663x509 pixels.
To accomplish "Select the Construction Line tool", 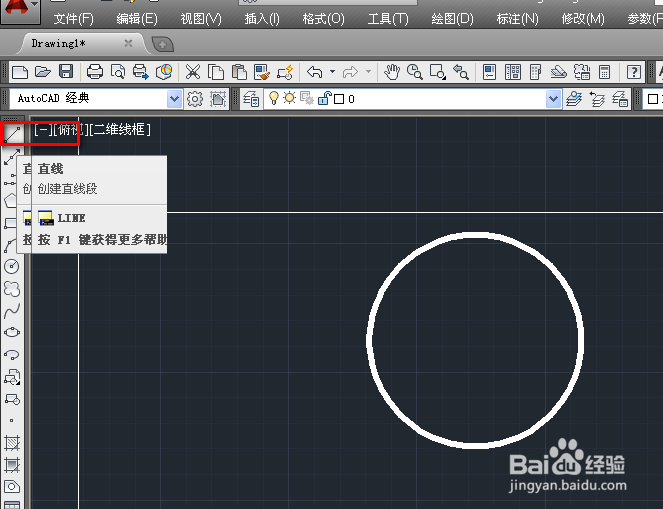I will click(12, 157).
